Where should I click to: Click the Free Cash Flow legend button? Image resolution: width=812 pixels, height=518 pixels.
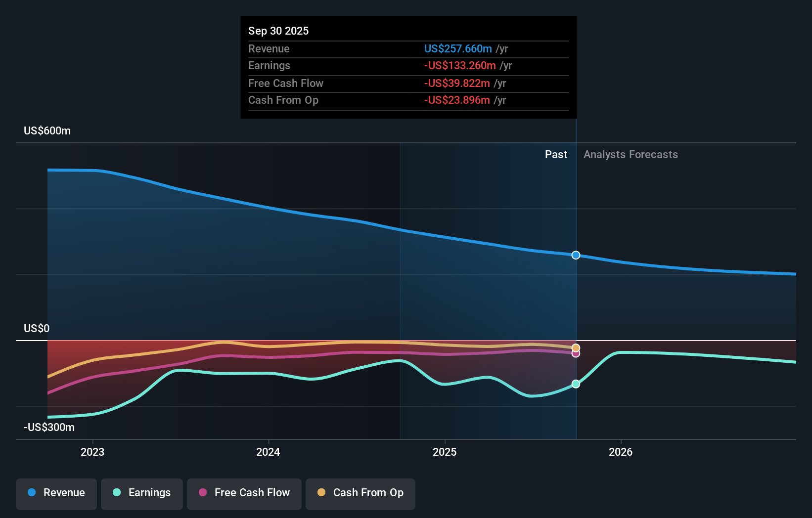click(x=244, y=494)
